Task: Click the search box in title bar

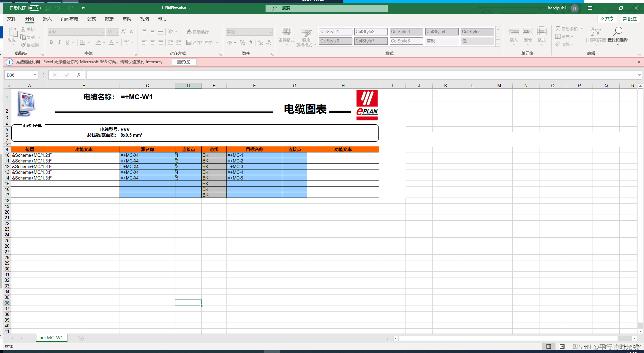Action: 327,8
